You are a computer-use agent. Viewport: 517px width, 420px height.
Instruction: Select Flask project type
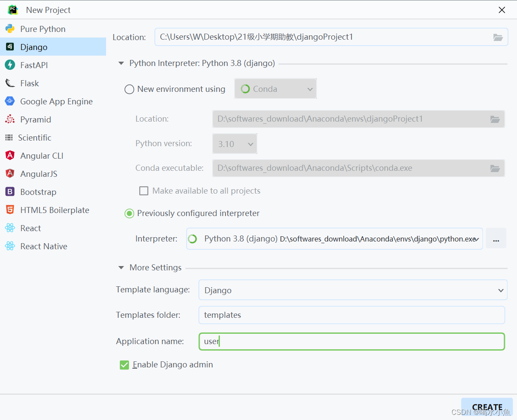(53, 83)
